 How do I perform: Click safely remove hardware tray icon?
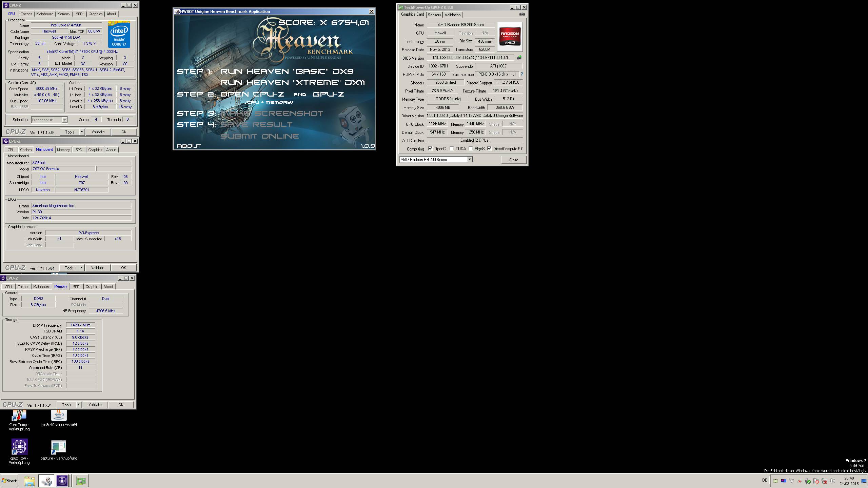pos(808,481)
